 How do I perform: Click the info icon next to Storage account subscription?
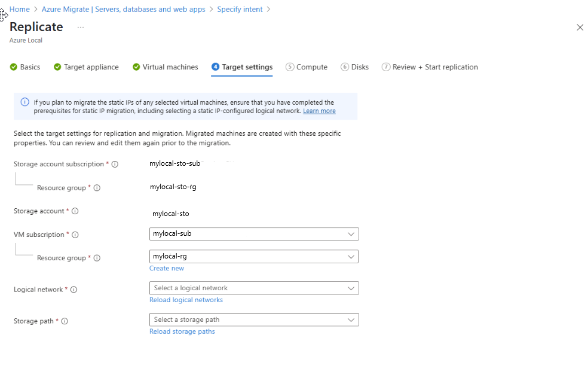[114, 163]
